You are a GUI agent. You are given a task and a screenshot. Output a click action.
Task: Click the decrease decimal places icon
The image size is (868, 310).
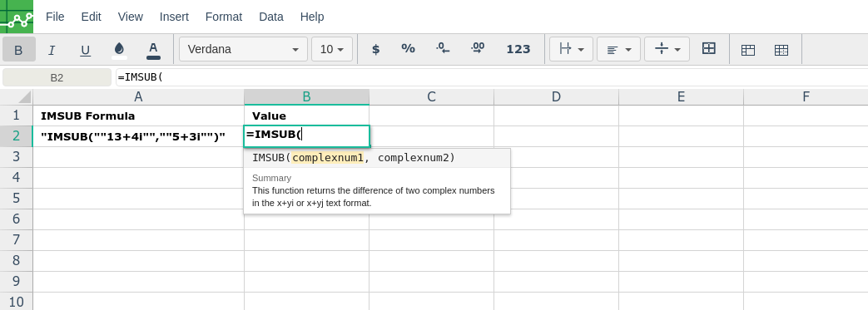[443, 49]
